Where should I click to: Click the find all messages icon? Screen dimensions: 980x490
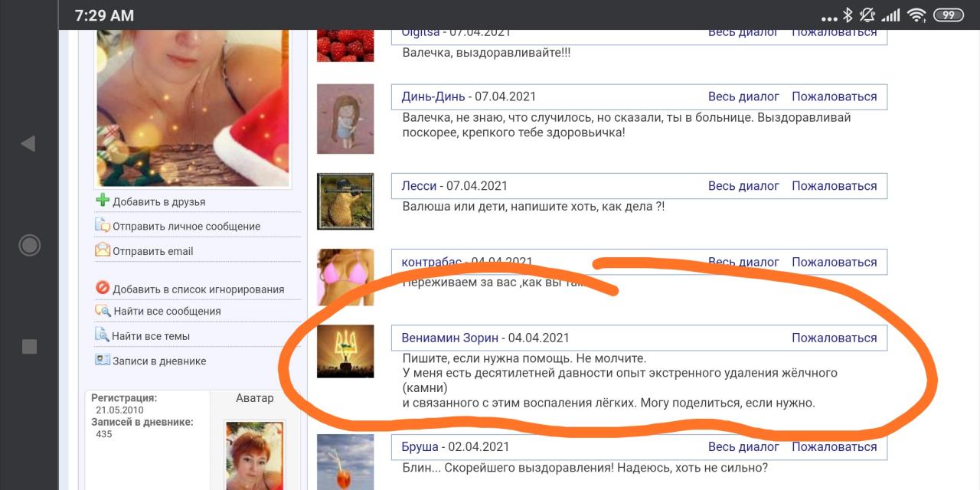[x=103, y=311]
